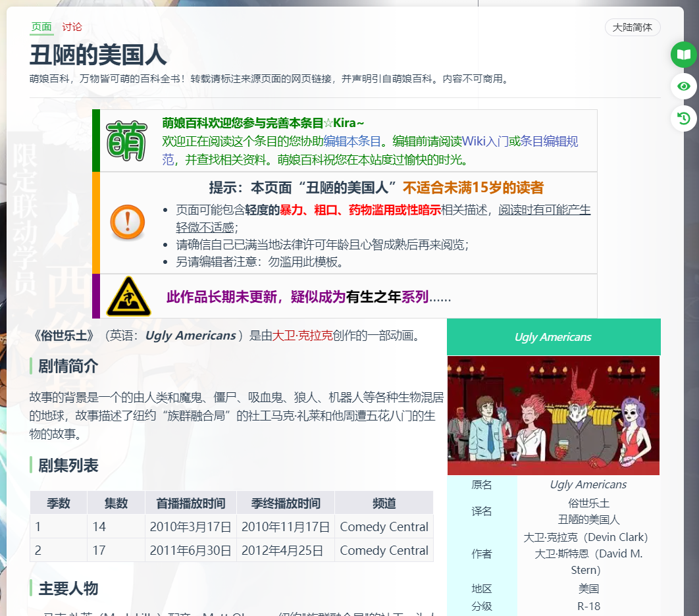Click the infobox 译名 label
The image size is (699, 616).
click(x=481, y=511)
